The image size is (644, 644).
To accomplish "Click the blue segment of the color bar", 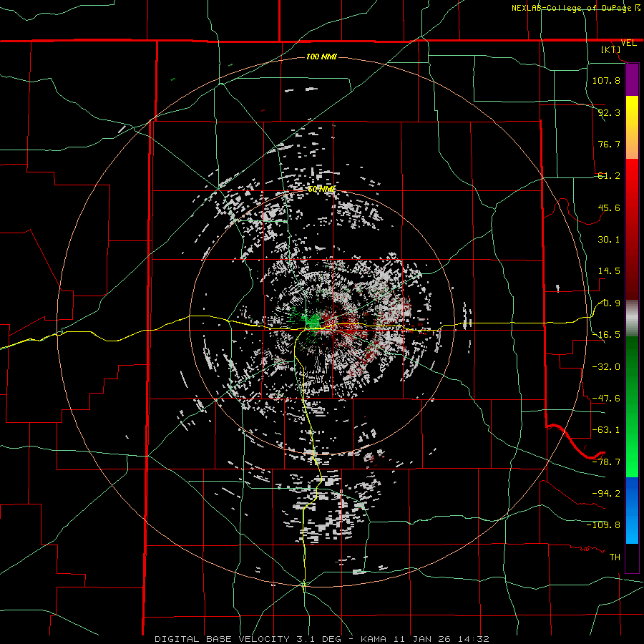I will (x=632, y=510).
